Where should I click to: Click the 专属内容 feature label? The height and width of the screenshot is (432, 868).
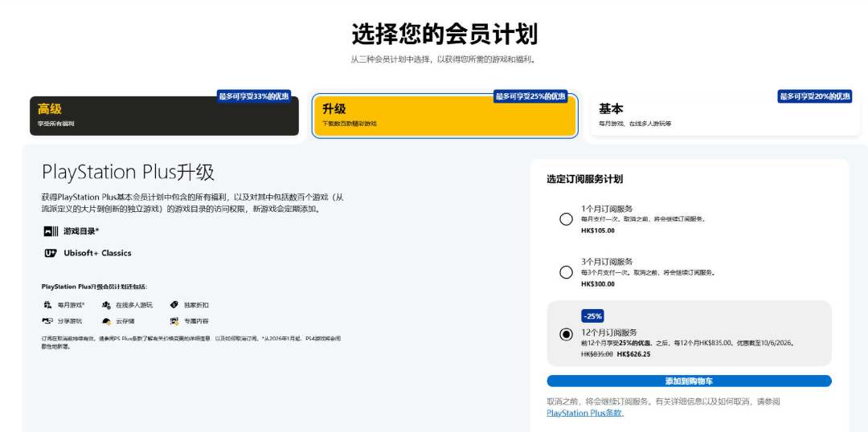click(x=196, y=321)
